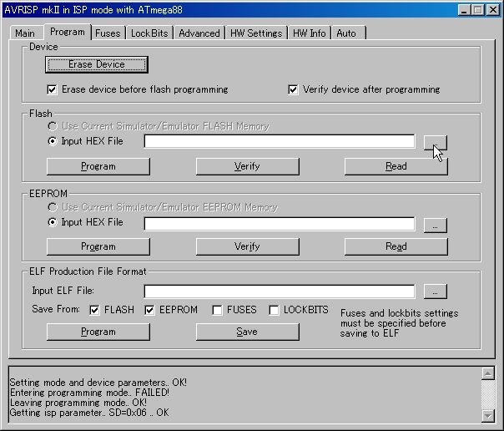Click 'Getting isp parameter.. SD=0x06' log line

point(89,413)
